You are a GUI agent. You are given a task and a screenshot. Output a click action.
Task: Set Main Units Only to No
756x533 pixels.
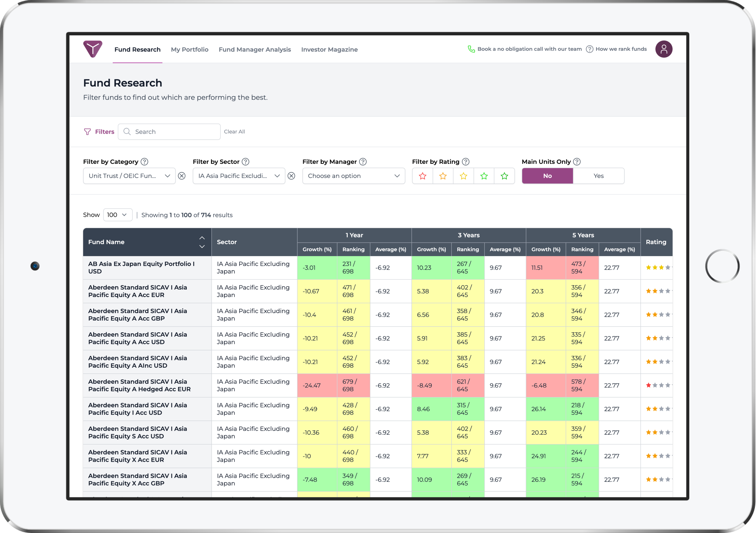pos(547,176)
